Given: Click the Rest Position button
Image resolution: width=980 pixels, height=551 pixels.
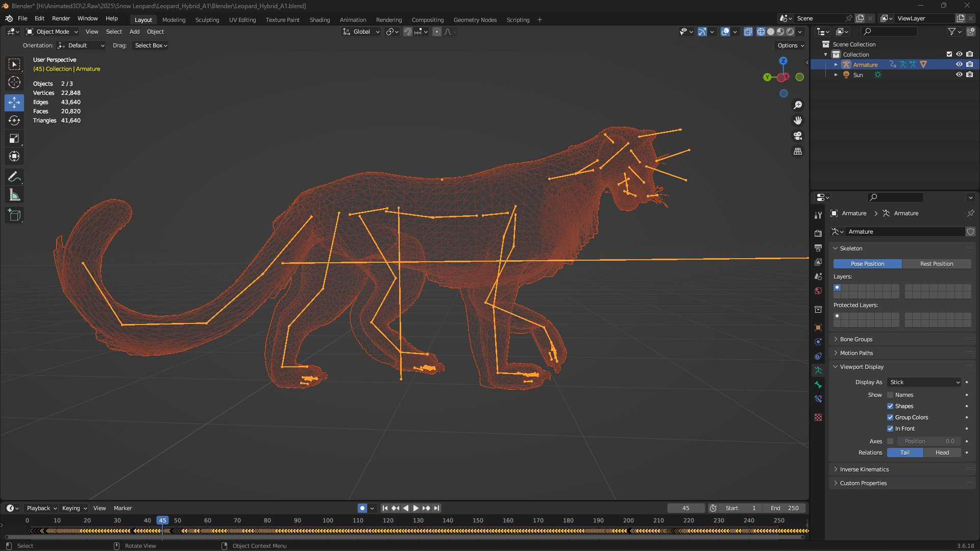Looking at the screenshot, I should pyautogui.click(x=936, y=264).
